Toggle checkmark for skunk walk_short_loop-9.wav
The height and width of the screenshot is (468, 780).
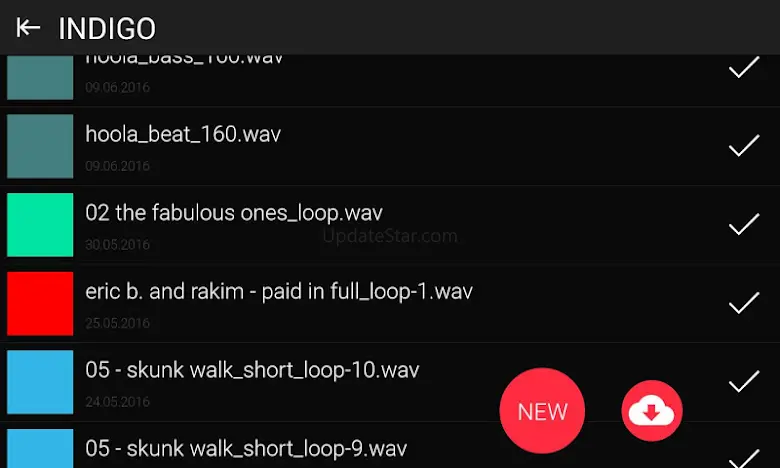(x=744, y=459)
